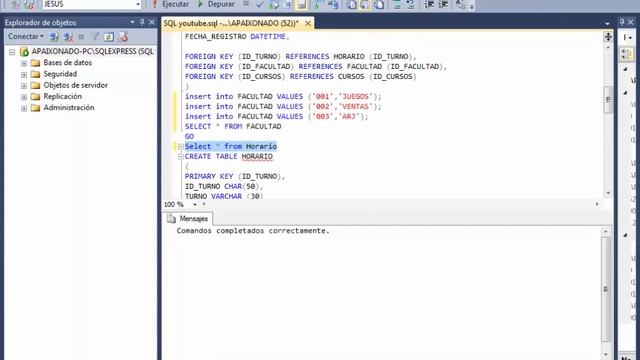Select the Objetos de servidor tree item
Viewport: 640px width, 360px height.
[76, 85]
